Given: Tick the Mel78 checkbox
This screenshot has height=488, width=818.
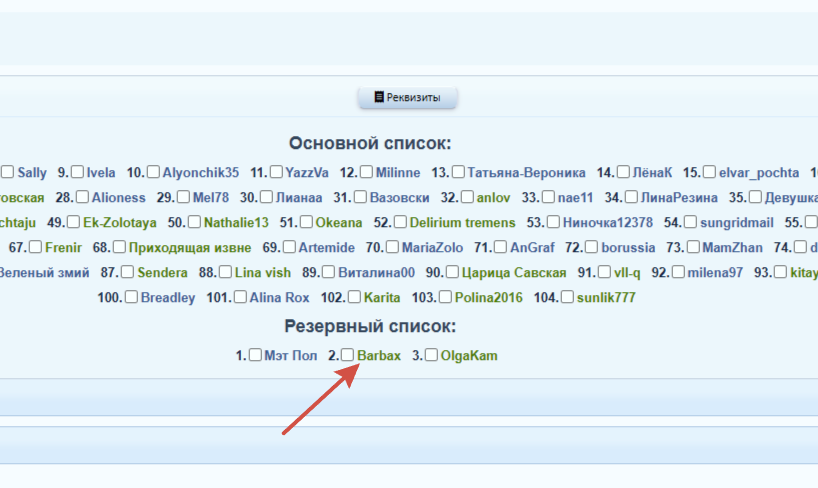Looking at the screenshot, I should point(183,197).
